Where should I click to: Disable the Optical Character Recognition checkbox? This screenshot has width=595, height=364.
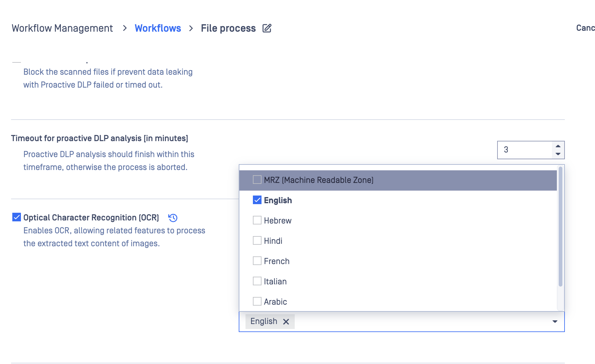(x=17, y=217)
